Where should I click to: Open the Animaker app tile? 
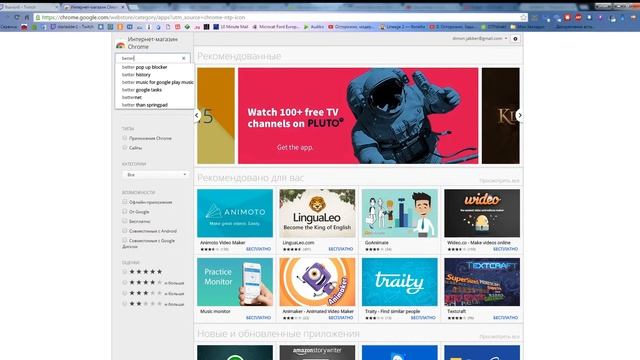coord(317,289)
